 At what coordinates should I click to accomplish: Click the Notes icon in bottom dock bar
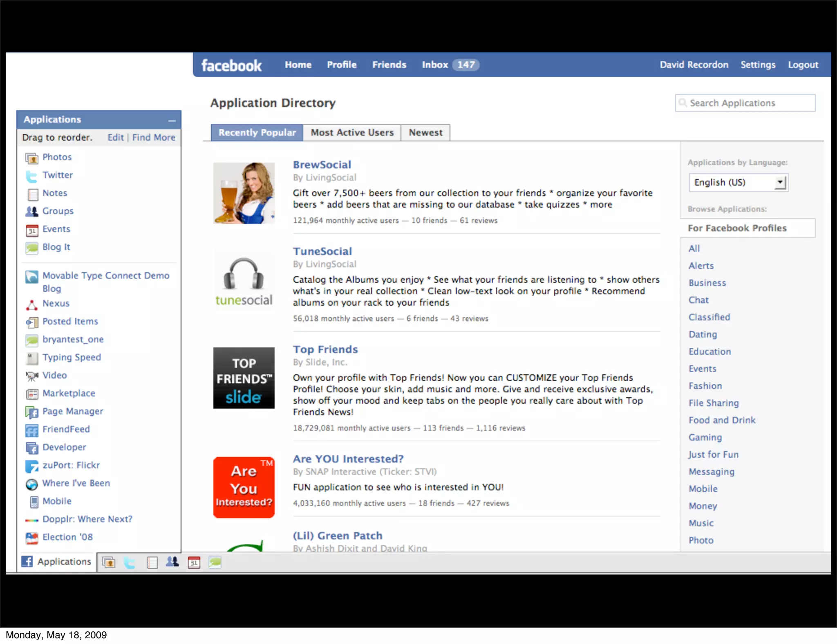152,563
